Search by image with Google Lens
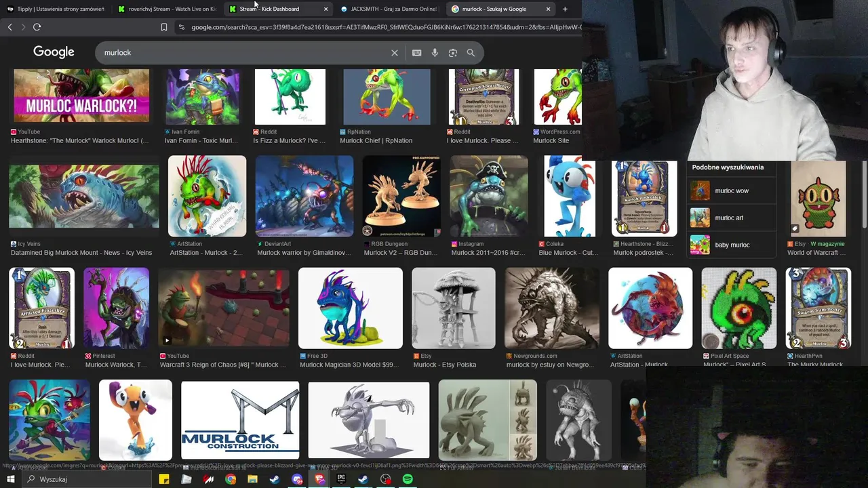Image resolution: width=868 pixels, height=488 pixels. 453,53
